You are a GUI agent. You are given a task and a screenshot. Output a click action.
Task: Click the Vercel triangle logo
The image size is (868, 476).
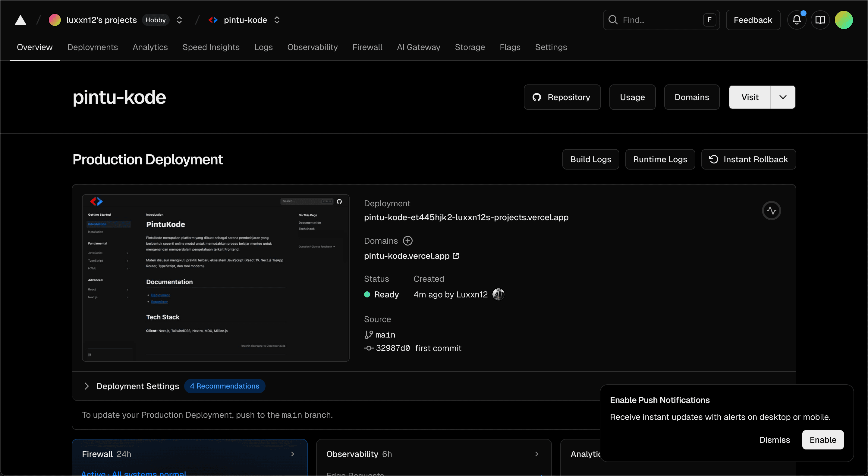tap(20, 20)
